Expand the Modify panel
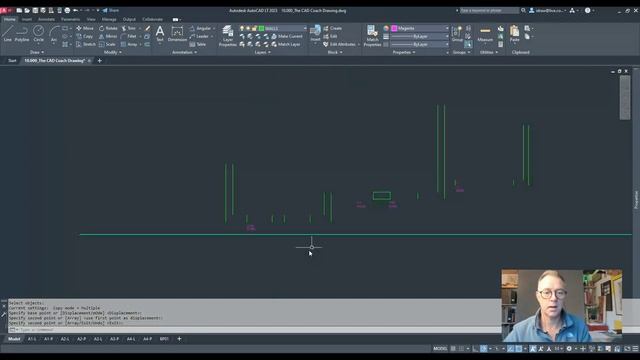Viewport: 640px width, 360px height. coord(113,52)
